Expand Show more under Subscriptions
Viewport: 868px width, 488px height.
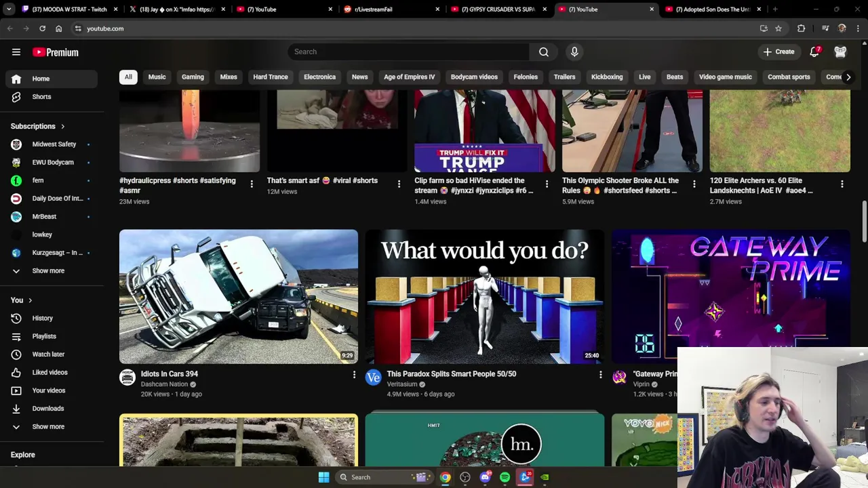52,271
